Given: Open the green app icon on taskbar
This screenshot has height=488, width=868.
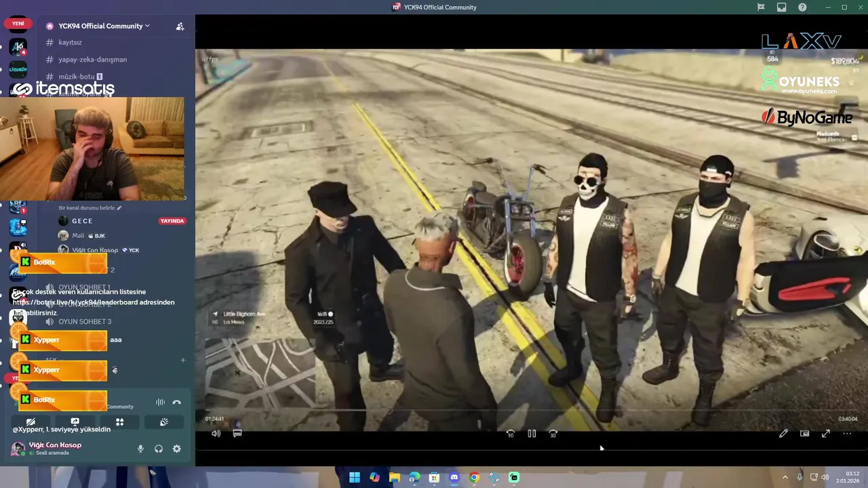Looking at the screenshot, I should point(514,478).
